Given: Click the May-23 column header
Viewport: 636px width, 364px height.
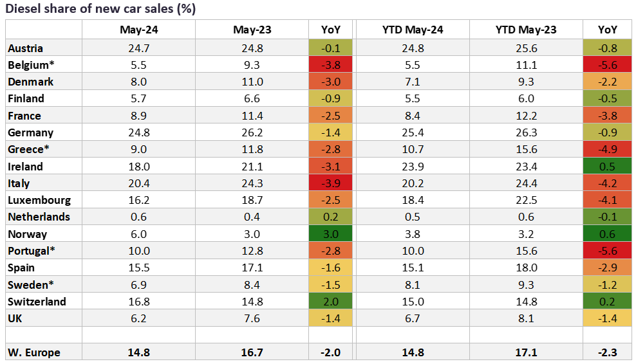Looking at the screenshot, I should point(252,30).
